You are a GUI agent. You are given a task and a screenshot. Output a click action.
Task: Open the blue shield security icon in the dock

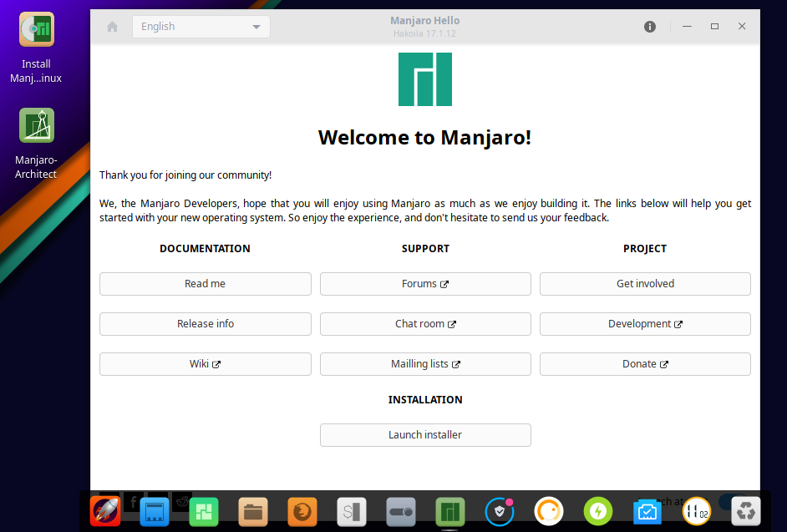pyautogui.click(x=499, y=511)
